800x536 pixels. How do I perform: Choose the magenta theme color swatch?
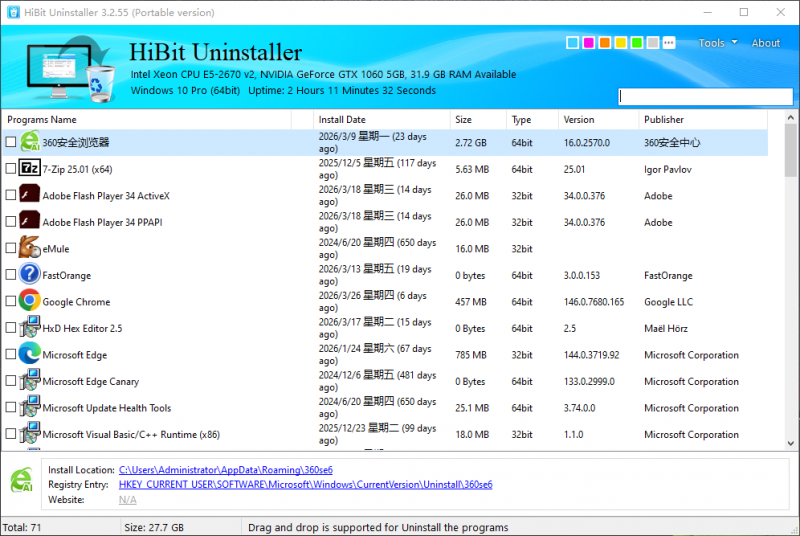point(588,43)
